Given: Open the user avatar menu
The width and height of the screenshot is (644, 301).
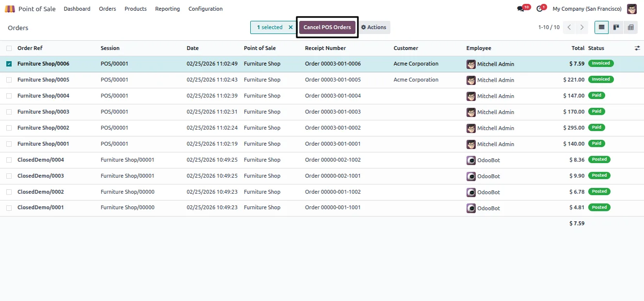Looking at the screenshot, I should [x=631, y=9].
